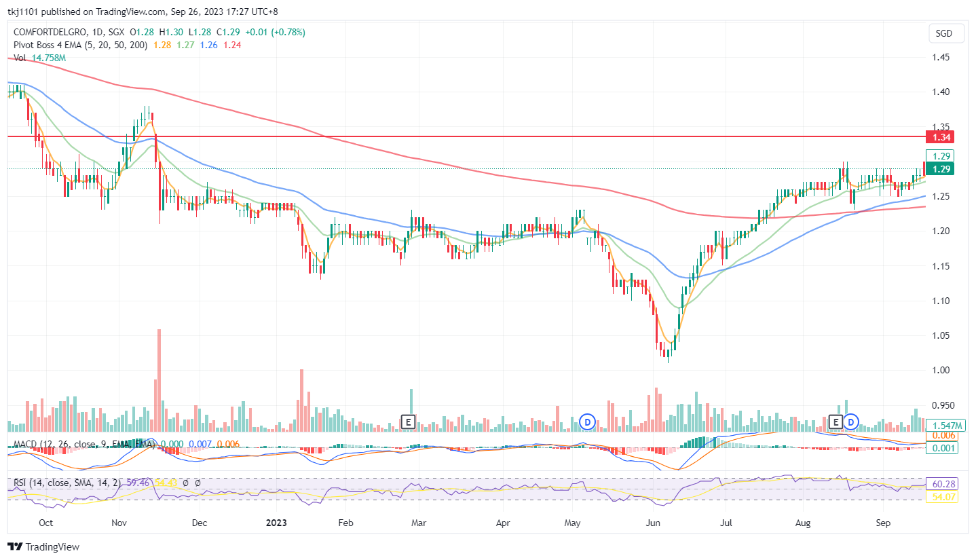Click the 1.10 price axis tick

tap(941, 301)
